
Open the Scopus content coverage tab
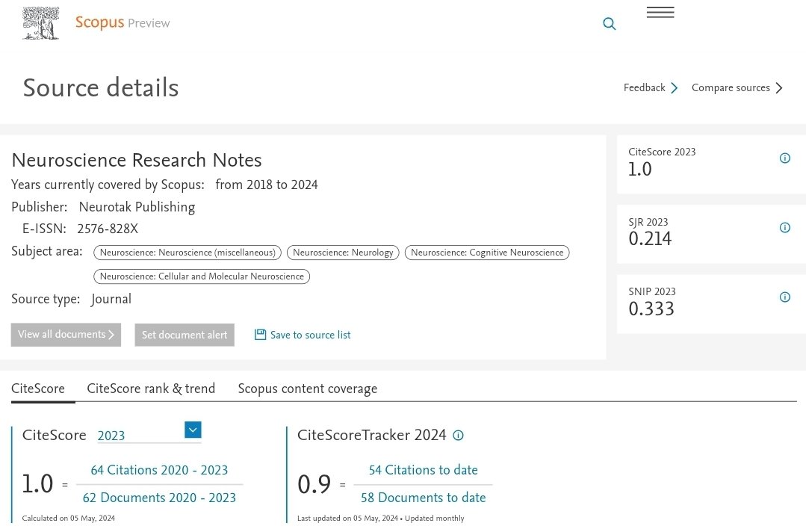pos(307,389)
